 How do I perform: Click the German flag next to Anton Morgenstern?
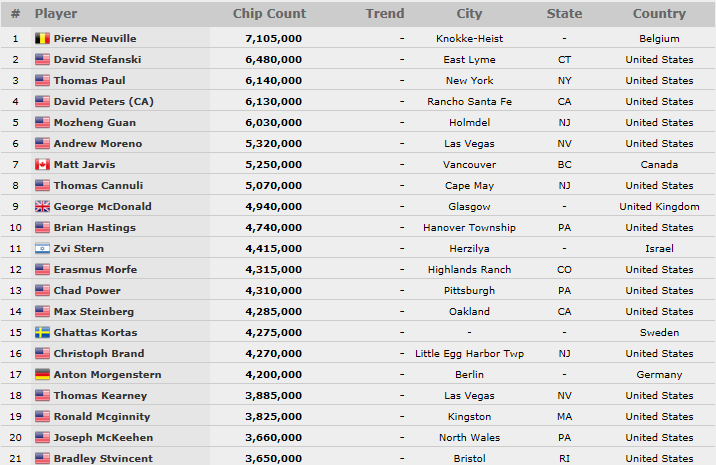(x=42, y=375)
